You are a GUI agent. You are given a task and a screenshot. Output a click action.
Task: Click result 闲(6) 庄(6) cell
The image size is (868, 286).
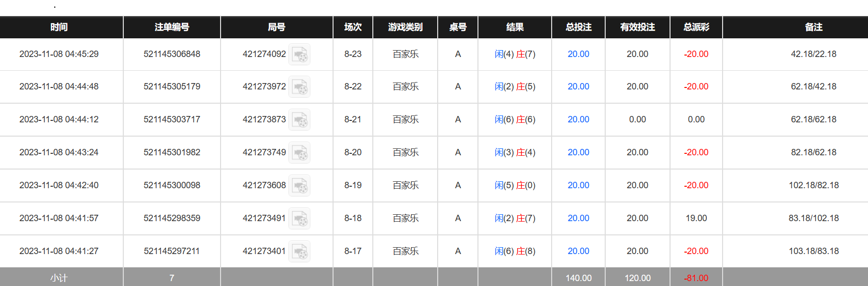(x=515, y=119)
